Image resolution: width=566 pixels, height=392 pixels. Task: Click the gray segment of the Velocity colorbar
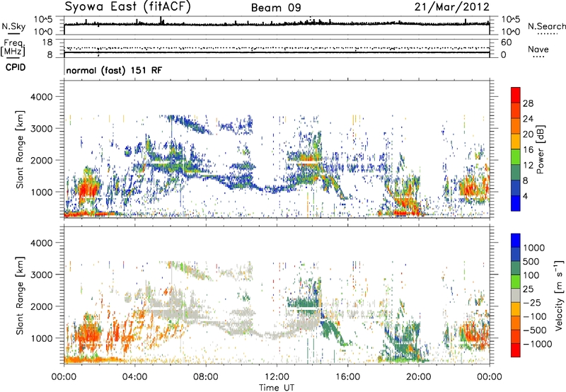pyautogui.click(x=516, y=296)
